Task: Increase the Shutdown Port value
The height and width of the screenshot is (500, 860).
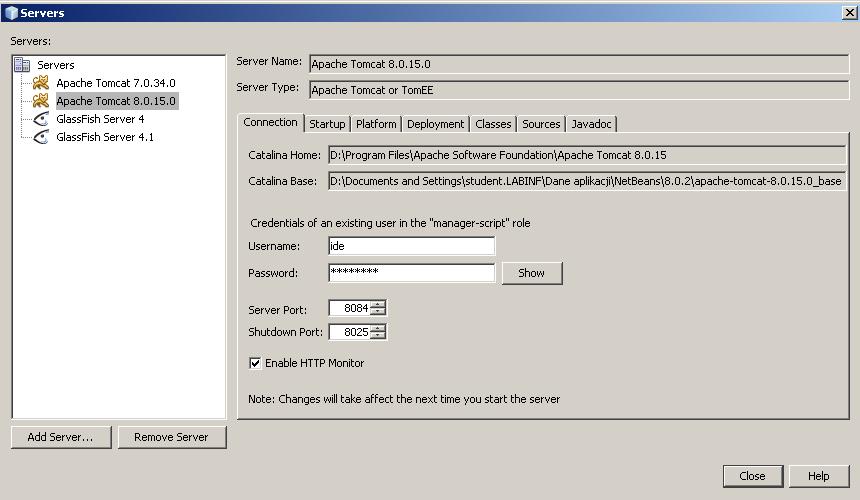Action: coord(378,328)
